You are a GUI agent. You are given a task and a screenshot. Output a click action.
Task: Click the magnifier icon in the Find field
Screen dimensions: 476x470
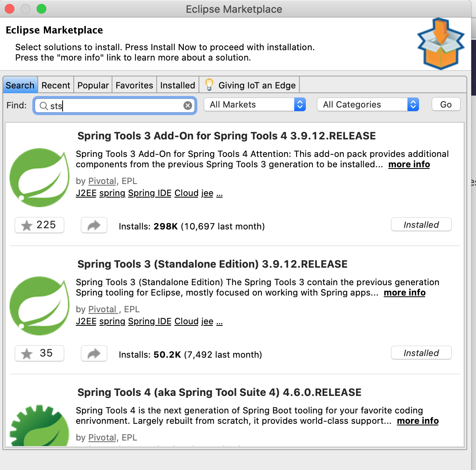point(44,106)
